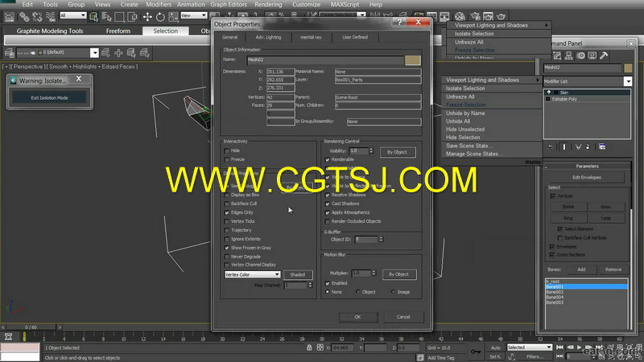The image size is (644, 362).
Task: Uncheck the Renderable checkbox
Action: click(328, 159)
